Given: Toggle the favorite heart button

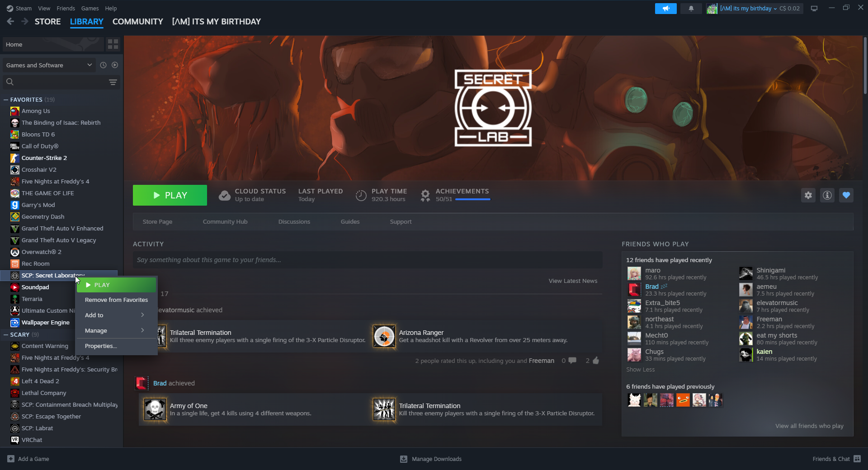Looking at the screenshot, I should click(846, 195).
